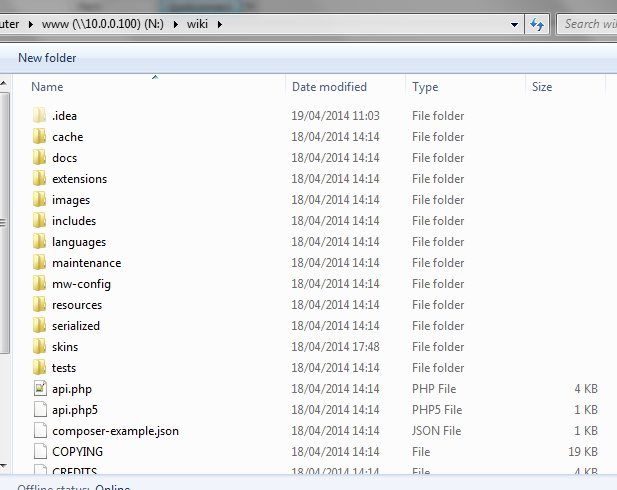The width and height of the screenshot is (617, 490).
Task: Click into the Search box
Action: (x=590, y=23)
